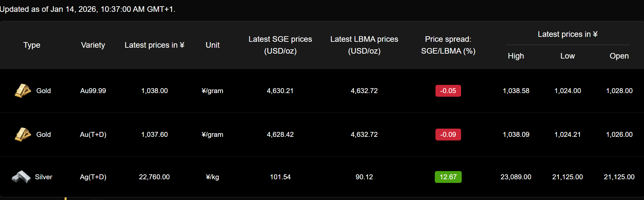Select the Low sub-column header
Viewport: 644px width, 200px height.
click(567, 56)
